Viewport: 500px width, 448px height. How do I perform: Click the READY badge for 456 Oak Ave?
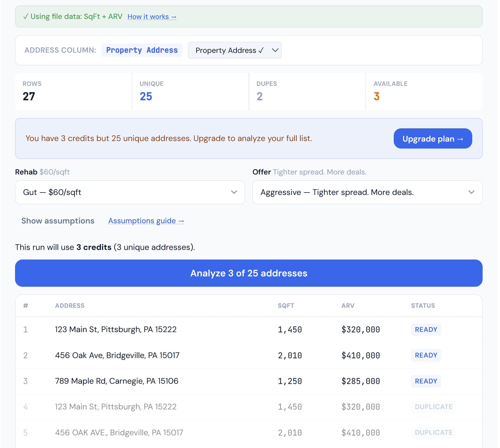tap(426, 355)
